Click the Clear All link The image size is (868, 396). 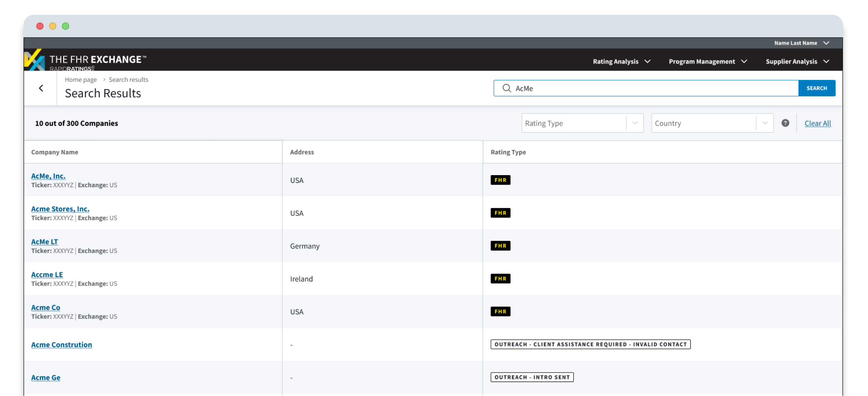point(818,123)
